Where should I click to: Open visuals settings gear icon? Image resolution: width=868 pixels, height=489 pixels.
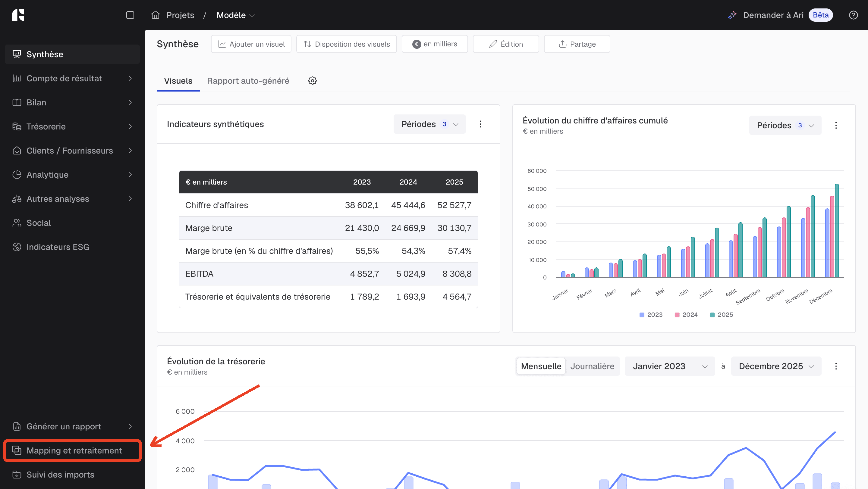pos(312,81)
